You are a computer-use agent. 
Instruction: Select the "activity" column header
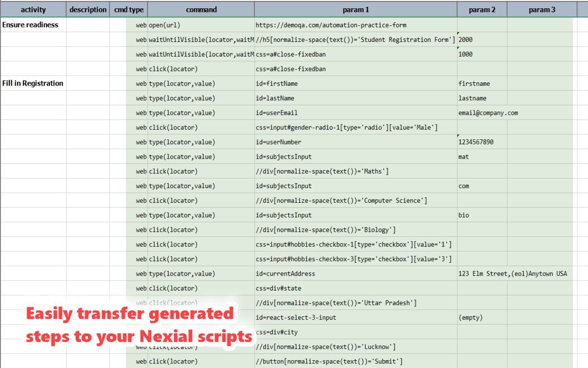33,9
